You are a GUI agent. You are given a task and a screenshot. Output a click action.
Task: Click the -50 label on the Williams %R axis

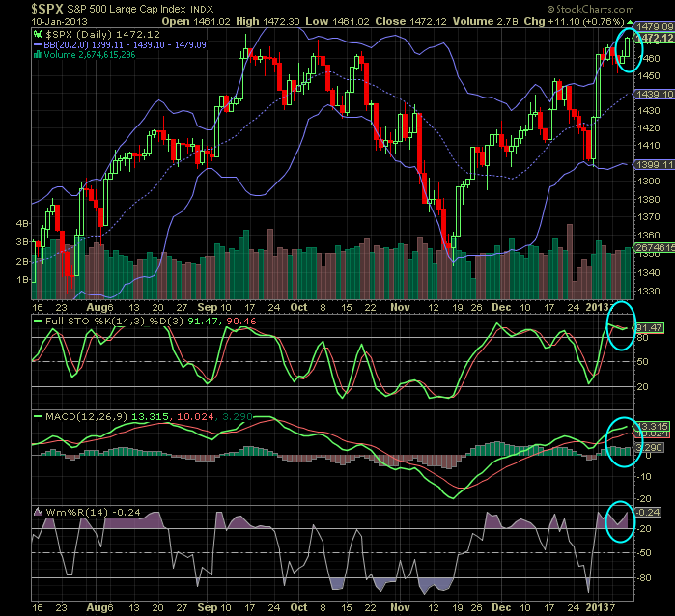click(644, 552)
